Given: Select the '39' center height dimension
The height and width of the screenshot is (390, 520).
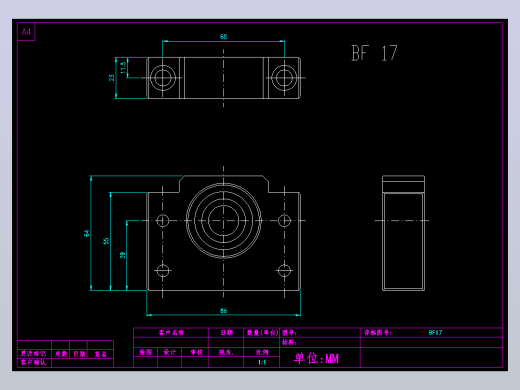Looking at the screenshot, I should 122,255.
